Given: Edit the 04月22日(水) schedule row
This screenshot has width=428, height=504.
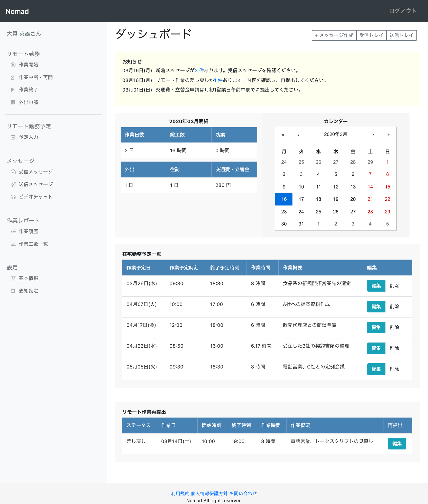Looking at the screenshot, I should click(376, 348).
